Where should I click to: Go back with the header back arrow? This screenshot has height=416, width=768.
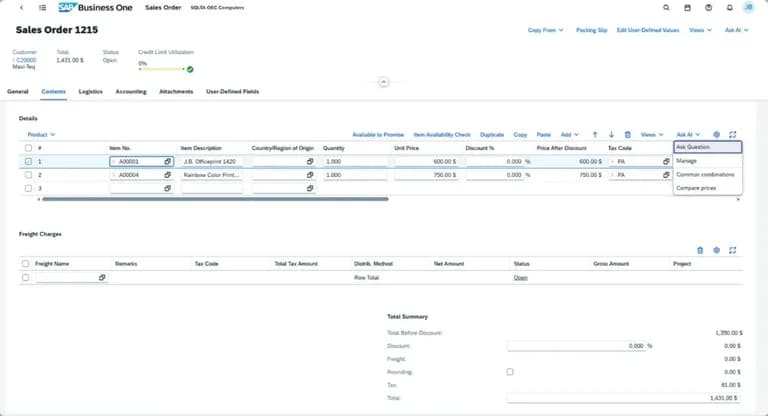(22, 8)
